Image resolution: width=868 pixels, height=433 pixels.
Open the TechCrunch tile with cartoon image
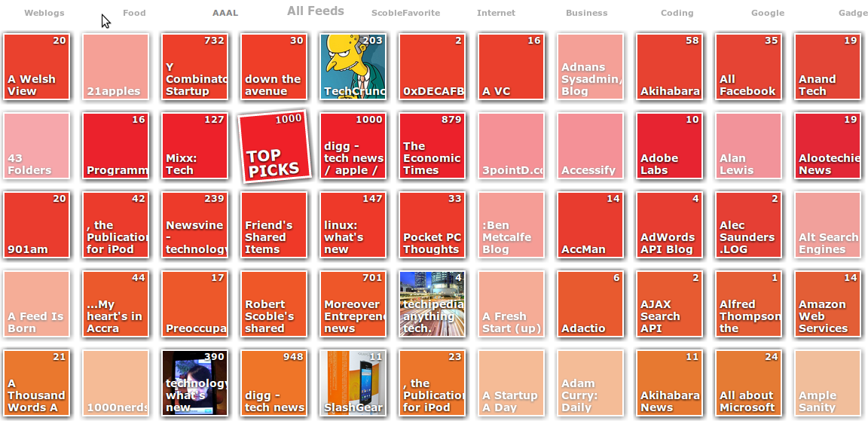click(x=353, y=67)
